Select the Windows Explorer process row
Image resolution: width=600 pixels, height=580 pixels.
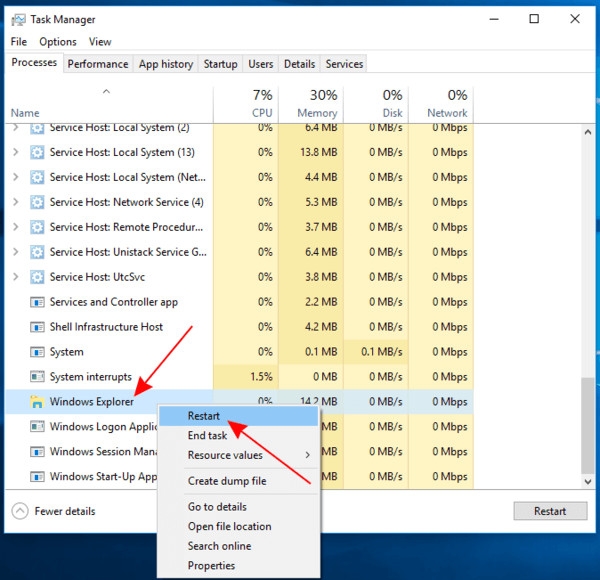click(239, 402)
